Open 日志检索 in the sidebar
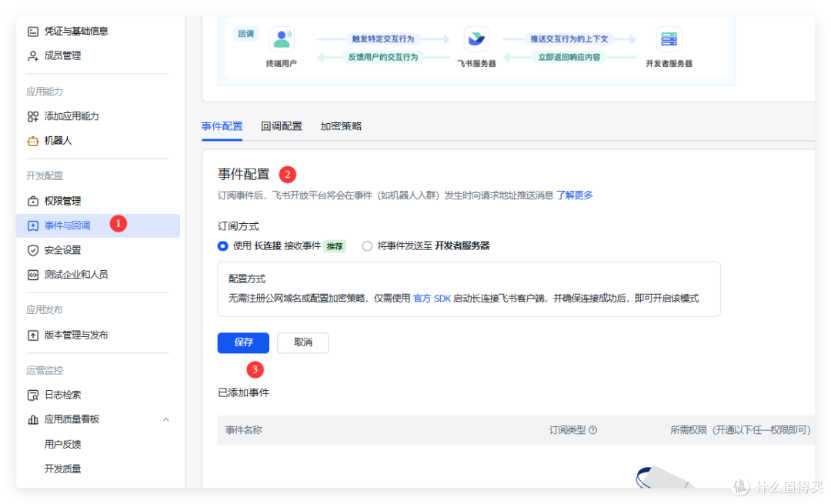This screenshot has width=831, height=504. pos(62,395)
